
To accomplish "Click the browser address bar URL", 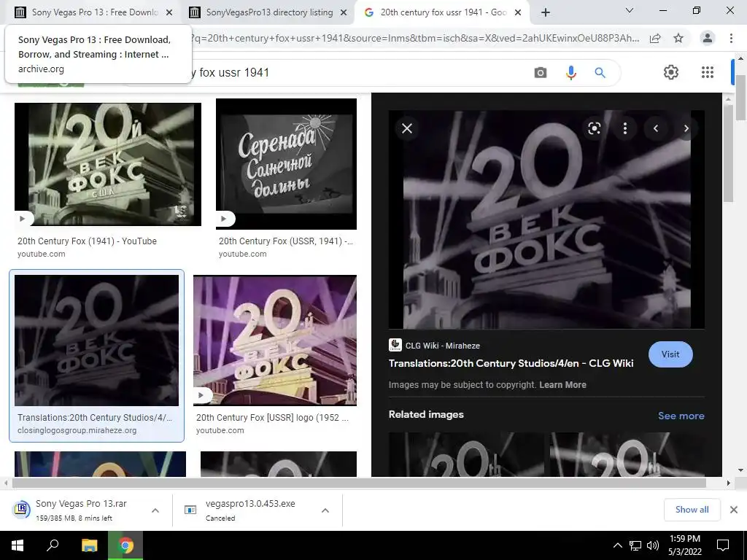I will [x=414, y=38].
